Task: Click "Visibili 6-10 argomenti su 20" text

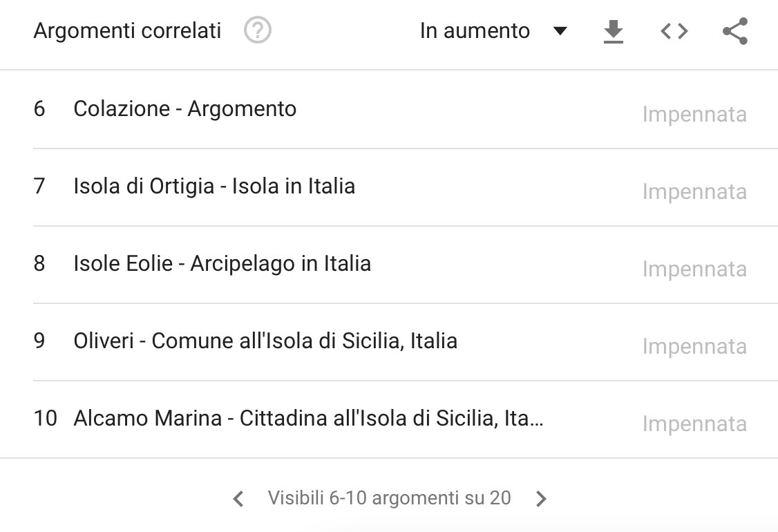Action: point(389,497)
